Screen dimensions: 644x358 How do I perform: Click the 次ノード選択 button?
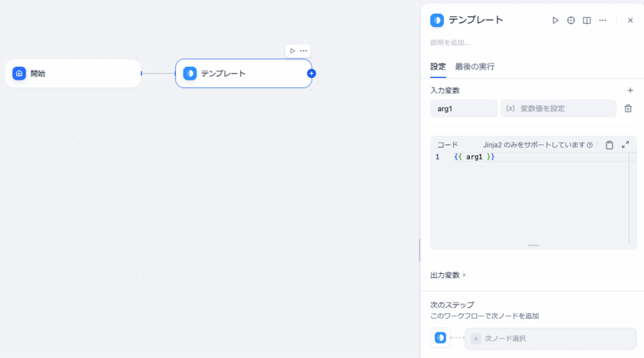click(x=550, y=339)
